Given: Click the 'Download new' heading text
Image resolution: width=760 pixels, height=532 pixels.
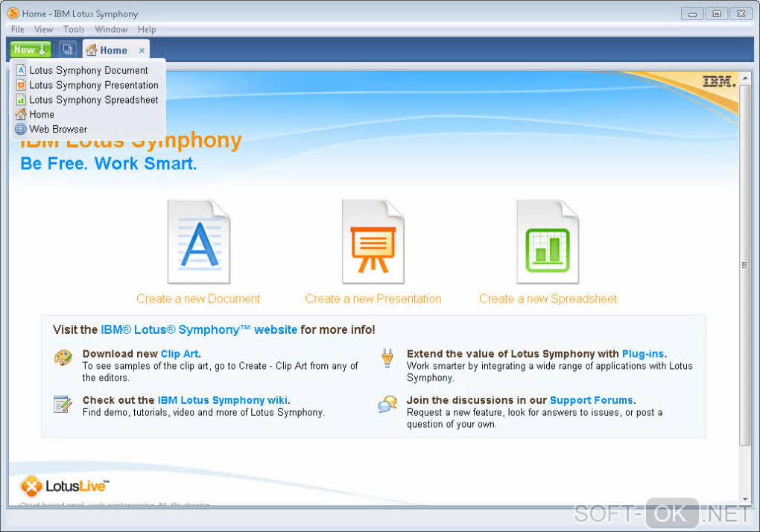Looking at the screenshot, I should (x=120, y=354).
